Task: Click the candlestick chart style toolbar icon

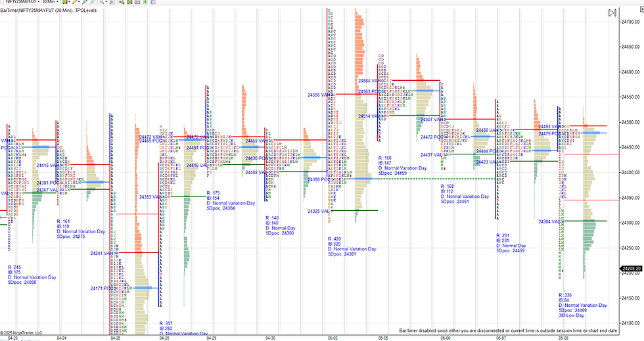Action: pyautogui.click(x=65, y=2)
